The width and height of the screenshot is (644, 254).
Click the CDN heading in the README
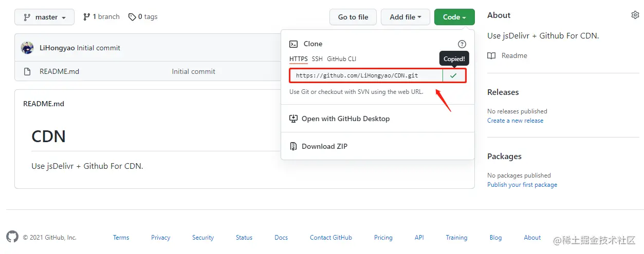click(49, 136)
